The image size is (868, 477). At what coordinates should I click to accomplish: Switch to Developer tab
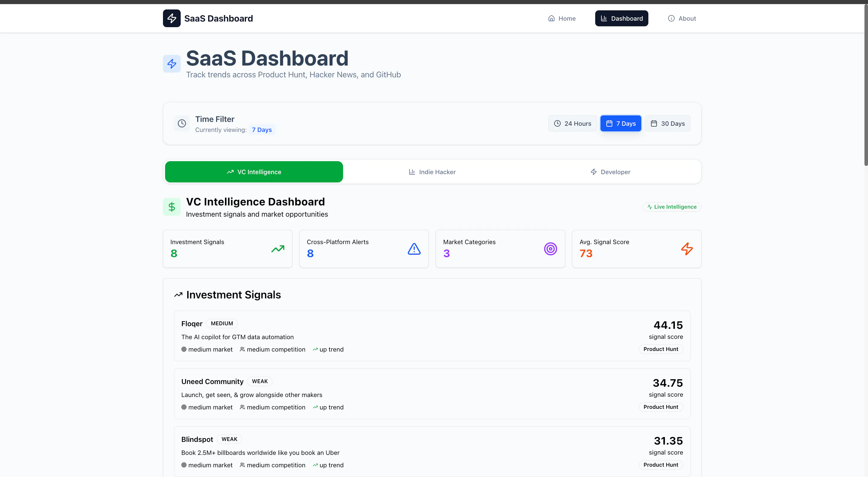[x=610, y=172]
